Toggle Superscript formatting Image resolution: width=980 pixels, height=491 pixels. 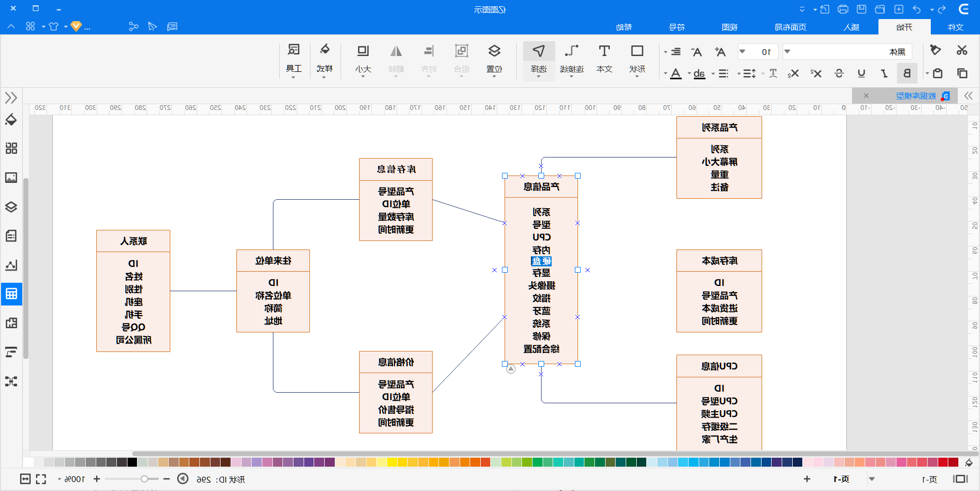click(816, 73)
